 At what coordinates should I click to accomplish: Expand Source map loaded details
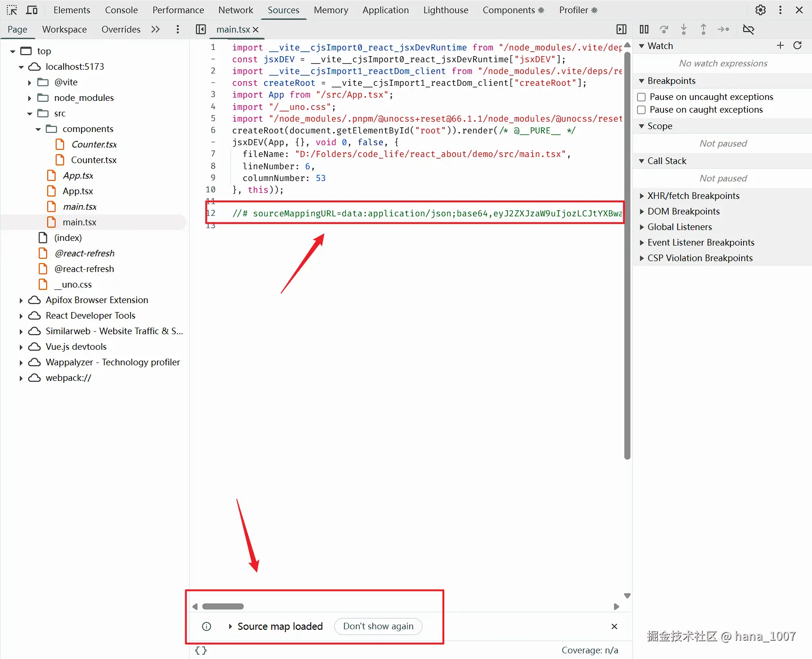[231, 626]
